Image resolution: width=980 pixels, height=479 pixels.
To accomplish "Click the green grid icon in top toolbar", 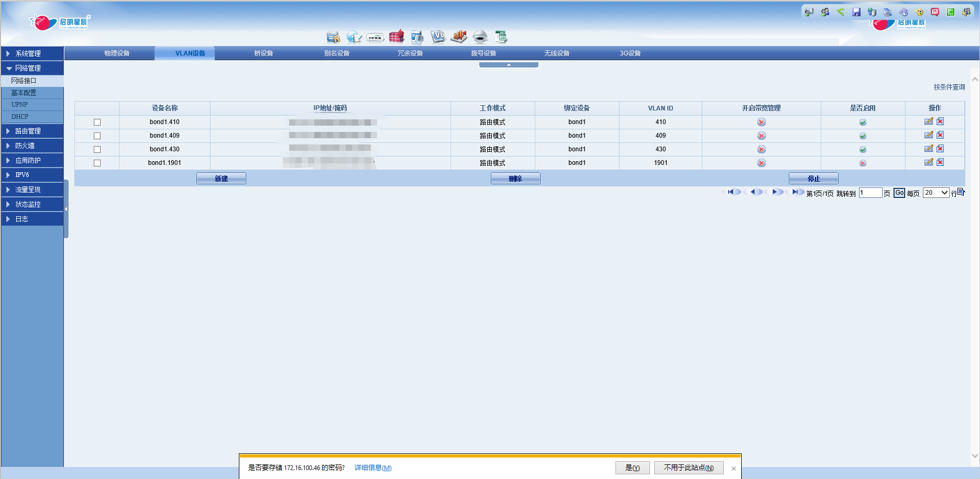I will pyautogui.click(x=951, y=12).
